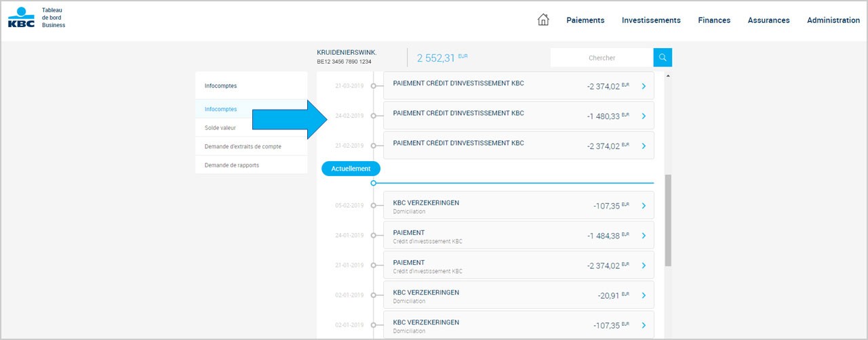Viewport: 868px width, 340px height.
Task: Click the scrollbar up arrow
Action: (668, 76)
